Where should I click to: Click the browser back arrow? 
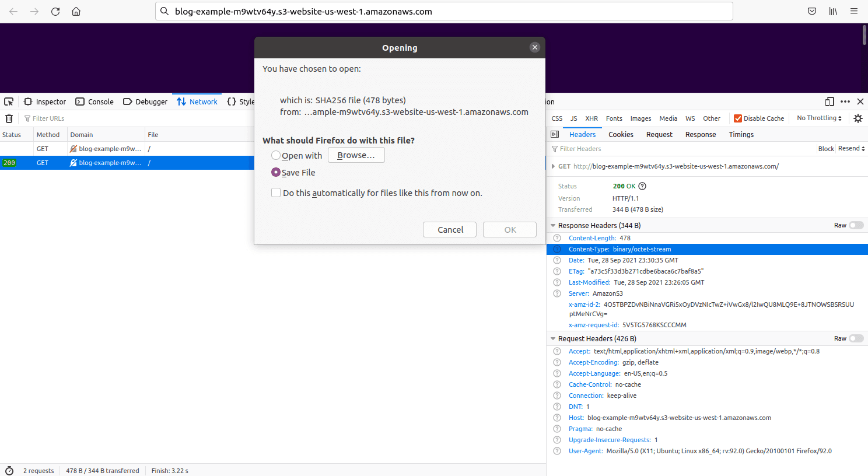click(13, 11)
